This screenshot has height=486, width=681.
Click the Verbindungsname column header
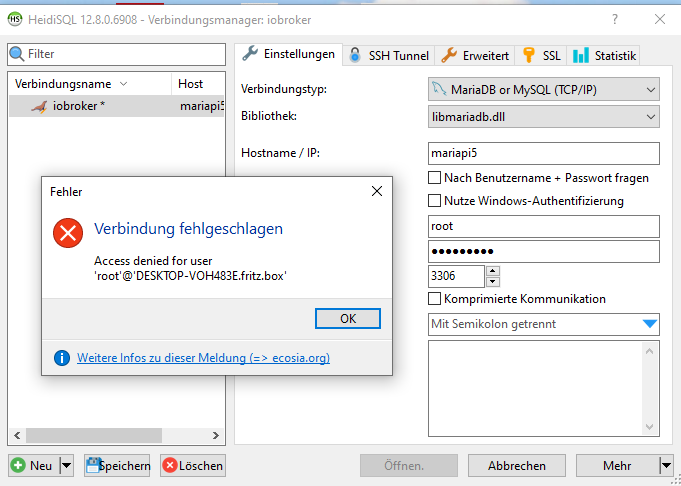(90, 84)
